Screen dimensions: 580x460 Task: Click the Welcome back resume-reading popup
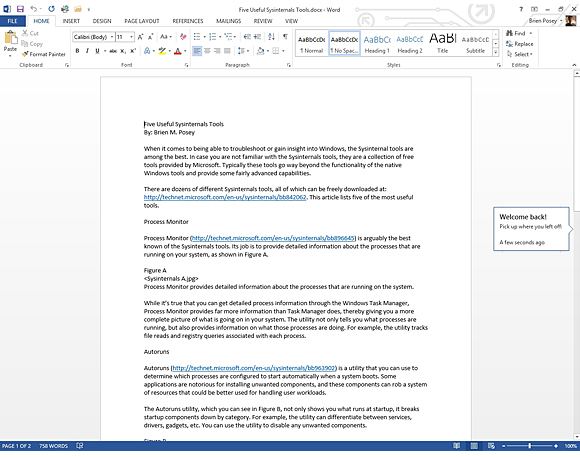pyautogui.click(x=531, y=229)
